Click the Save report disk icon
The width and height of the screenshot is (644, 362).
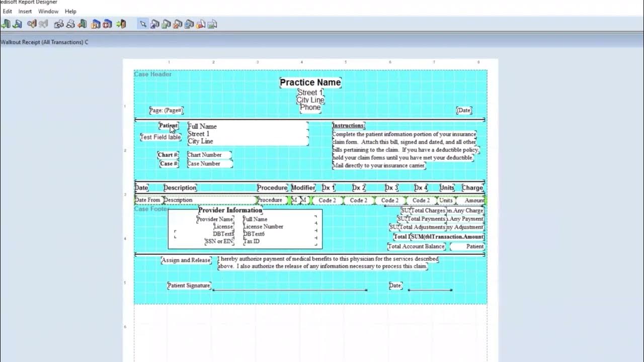point(18,24)
